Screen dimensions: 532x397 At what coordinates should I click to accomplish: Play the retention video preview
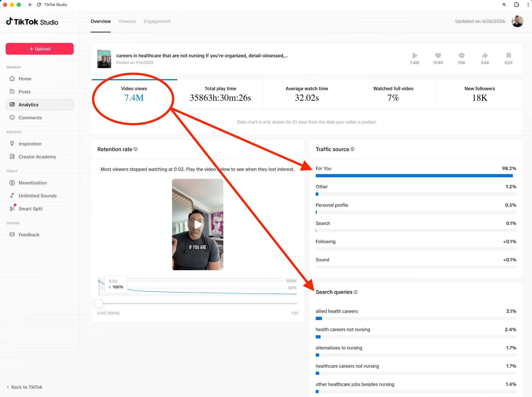point(198,225)
